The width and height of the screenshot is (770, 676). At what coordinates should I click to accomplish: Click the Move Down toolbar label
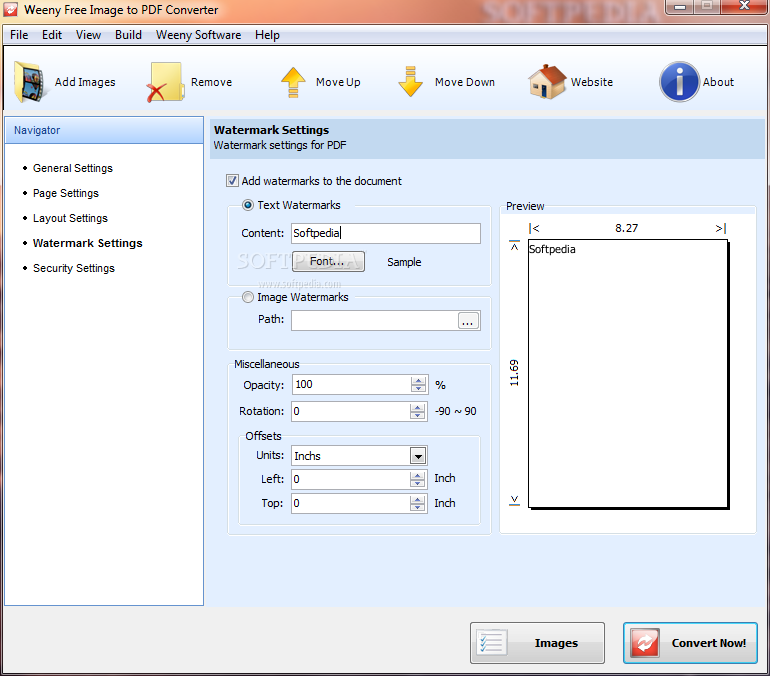click(465, 82)
